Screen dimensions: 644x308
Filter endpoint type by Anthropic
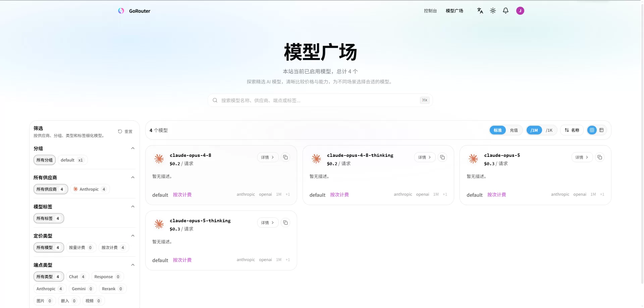pyautogui.click(x=50, y=289)
